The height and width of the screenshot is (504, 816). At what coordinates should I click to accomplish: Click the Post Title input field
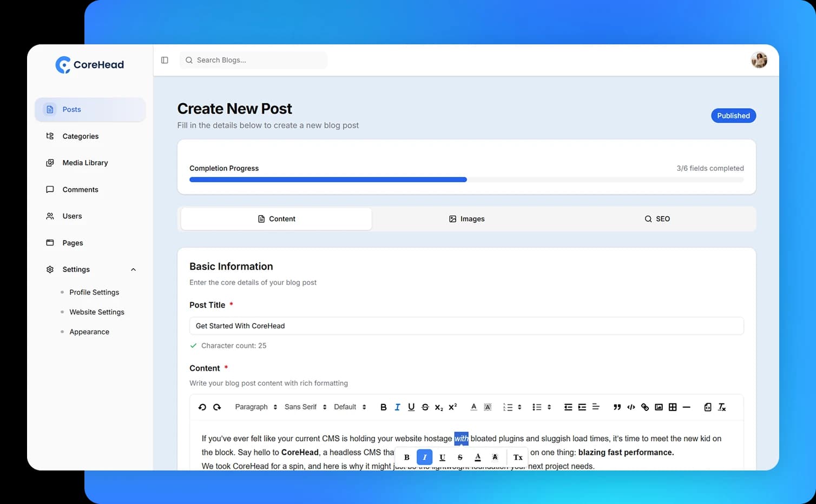[466, 326]
